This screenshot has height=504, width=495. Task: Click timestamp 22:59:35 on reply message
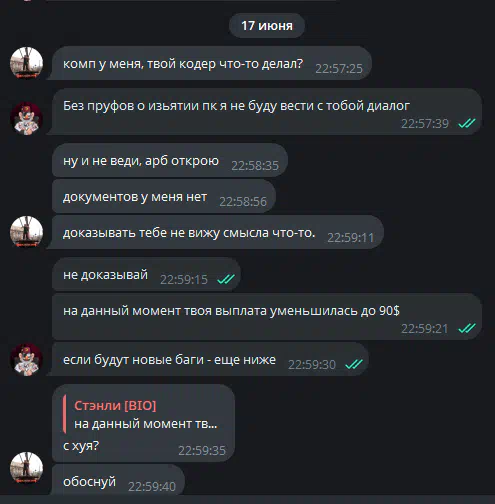coord(202,450)
